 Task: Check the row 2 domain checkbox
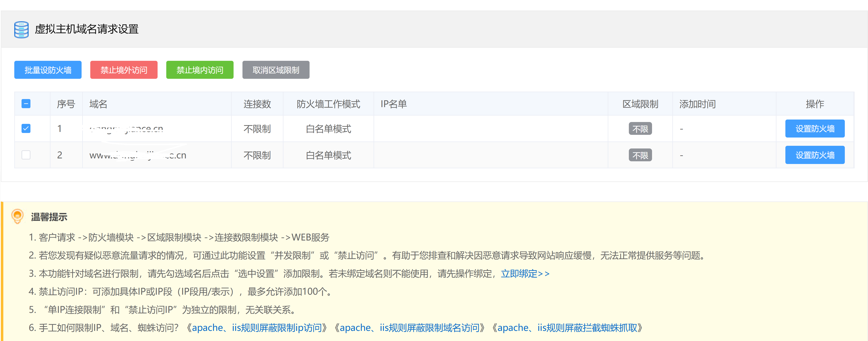click(26, 155)
